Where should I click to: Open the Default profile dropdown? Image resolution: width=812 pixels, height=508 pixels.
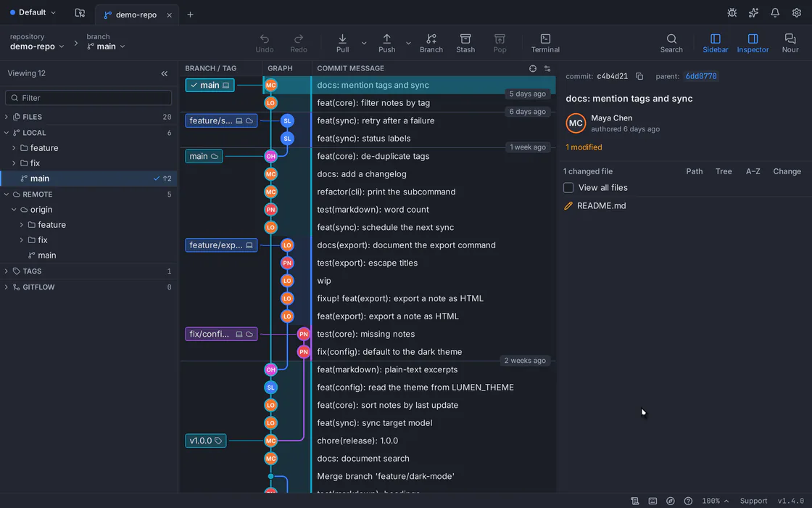(33, 12)
